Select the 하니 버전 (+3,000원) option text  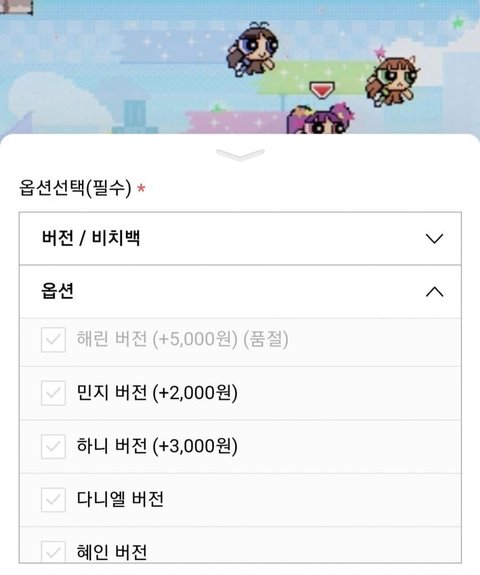pyautogui.click(x=157, y=446)
